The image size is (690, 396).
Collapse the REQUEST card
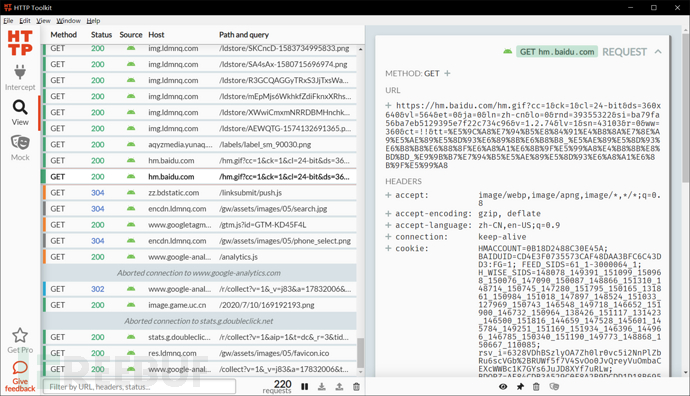point(658,51)
